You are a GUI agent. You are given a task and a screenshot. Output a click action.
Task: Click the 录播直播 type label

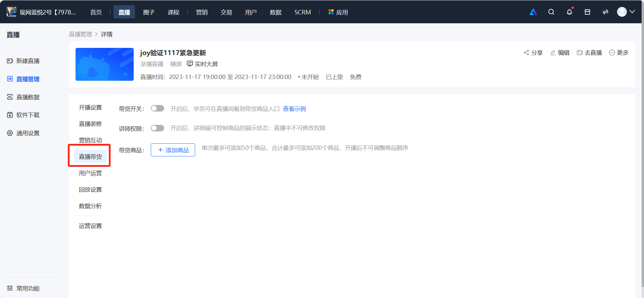152,64
